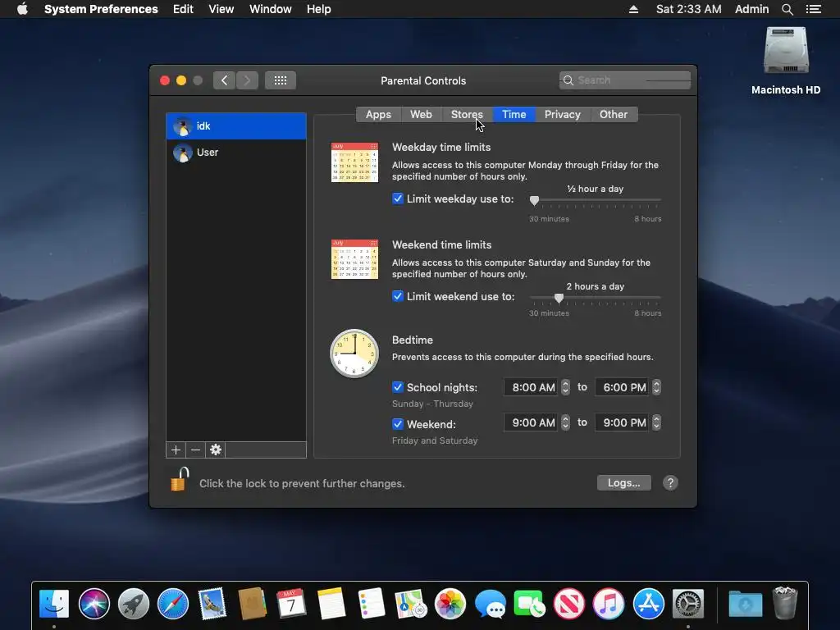Open System Preferences app menu
This screenshot has width=840, height=630.
point(101,9)
